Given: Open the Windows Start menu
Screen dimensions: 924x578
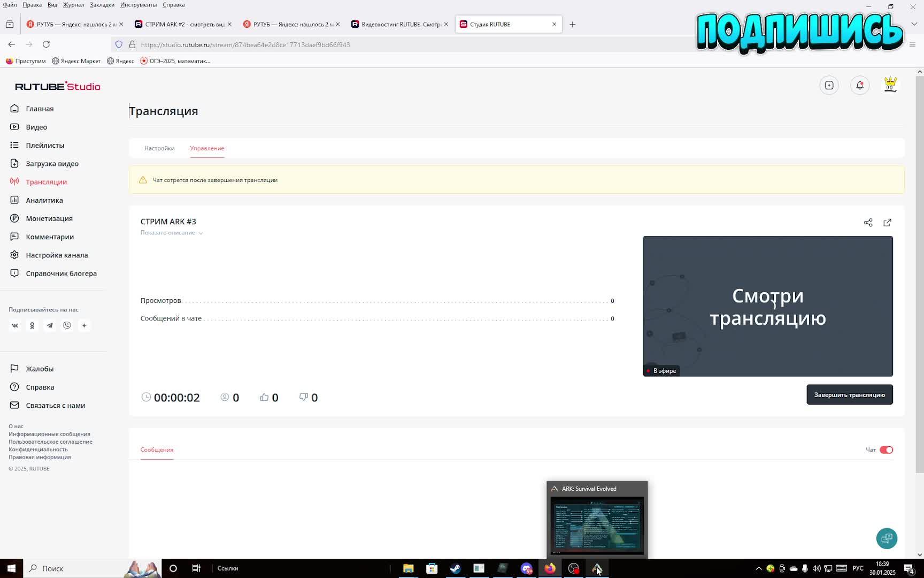Looking at the screenshot, I should click(x=11, y=568).
